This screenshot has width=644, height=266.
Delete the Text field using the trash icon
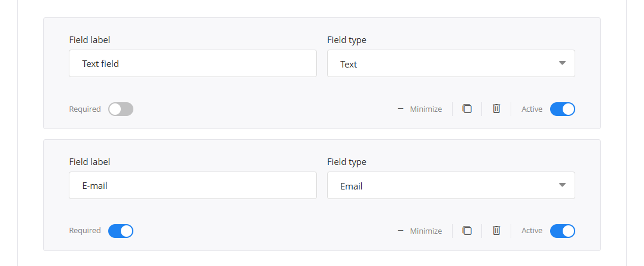[496, 109]
